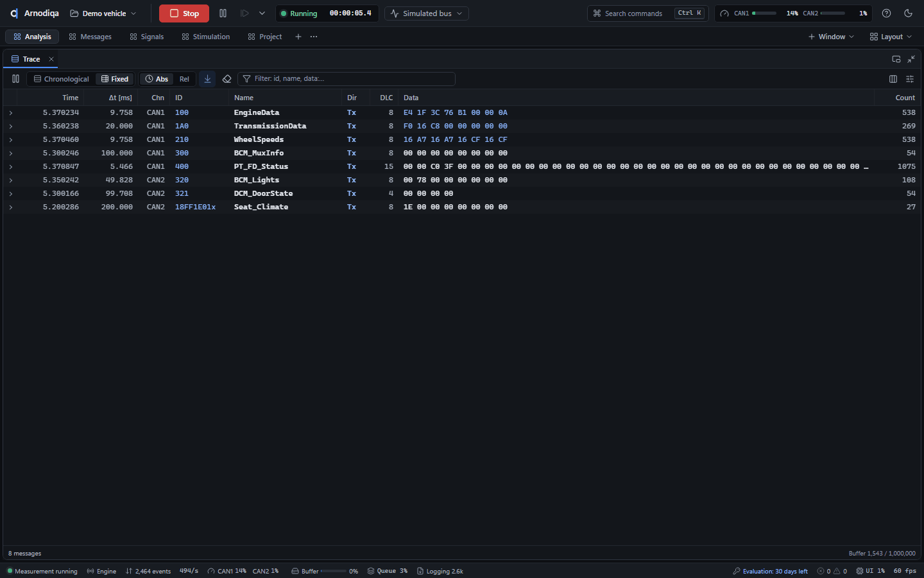The width and height of the screenshot is (924, 578).
Task: Click the Evaluation: 30 days left link
Action: click(x=770, y=571)
